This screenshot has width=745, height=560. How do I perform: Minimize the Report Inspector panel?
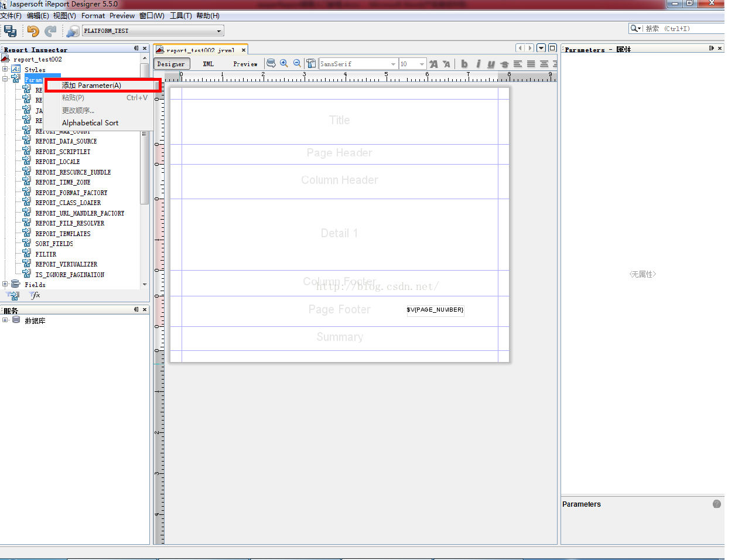(136, 49)
